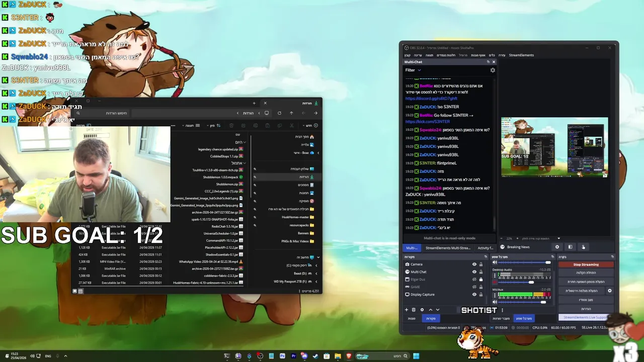The width and height of the screenshot is (644, 362).
Task: Move selected source down arrow
Action: coord(437,310)
